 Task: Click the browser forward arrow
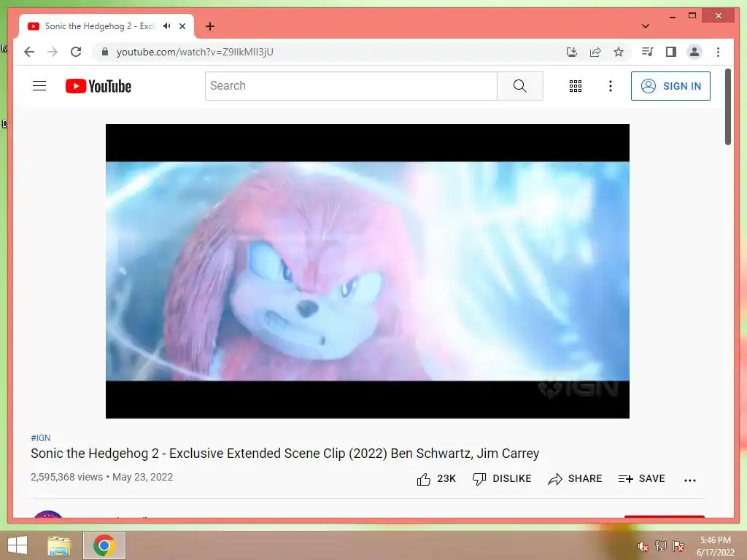[x=53, y=52]
